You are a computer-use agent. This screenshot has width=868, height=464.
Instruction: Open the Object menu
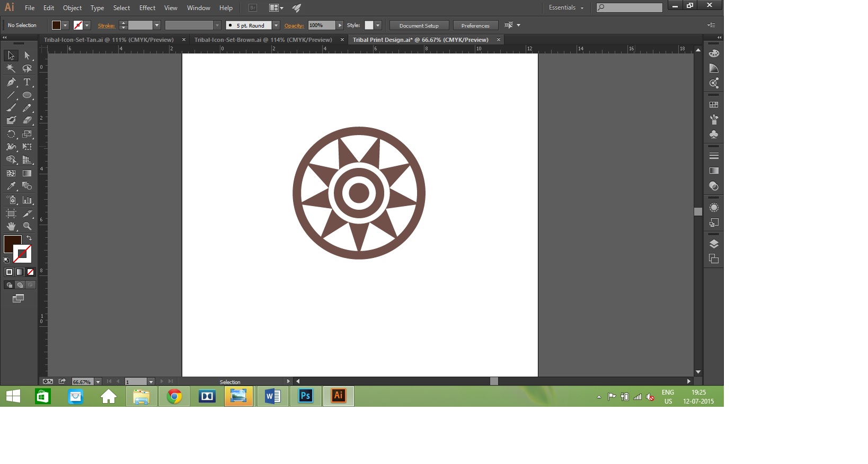coord(72,8)
